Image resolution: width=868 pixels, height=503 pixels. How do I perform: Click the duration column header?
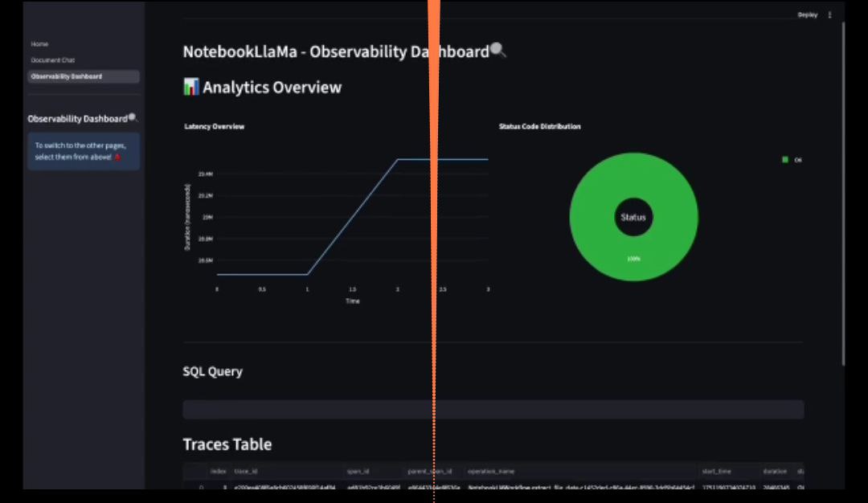[774, 472]
